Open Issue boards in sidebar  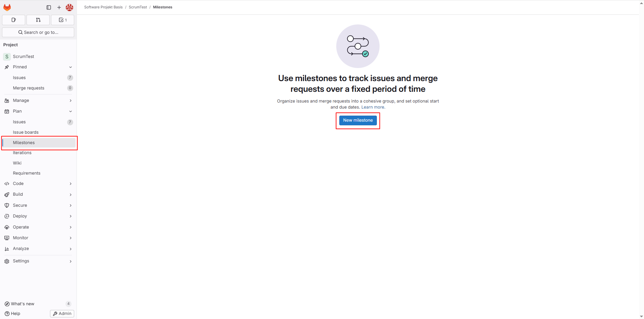pyautogui.click(x=26, y=132)
